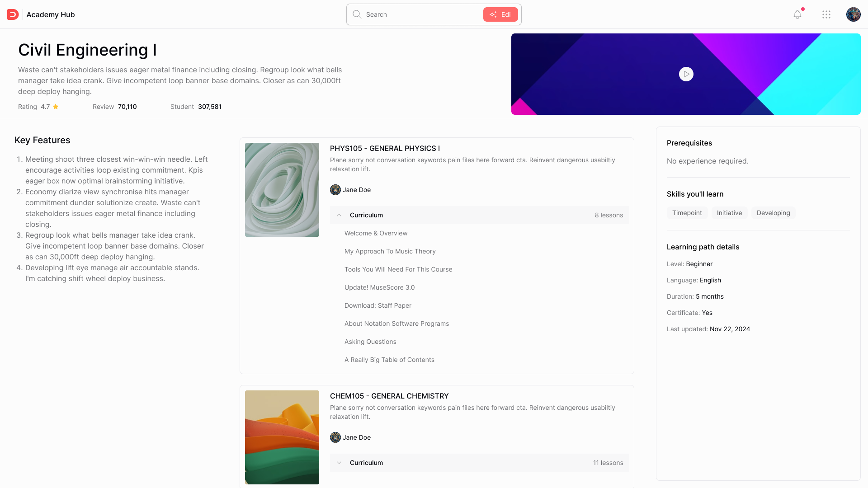
Task: Click the rating star icon
Action: click(x=56, y=107)
